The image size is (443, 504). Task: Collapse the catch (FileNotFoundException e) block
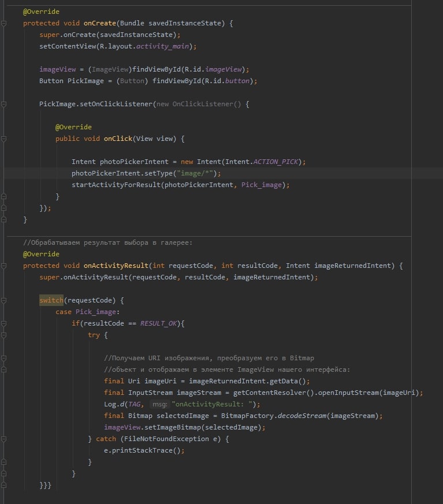pos(4,439)
